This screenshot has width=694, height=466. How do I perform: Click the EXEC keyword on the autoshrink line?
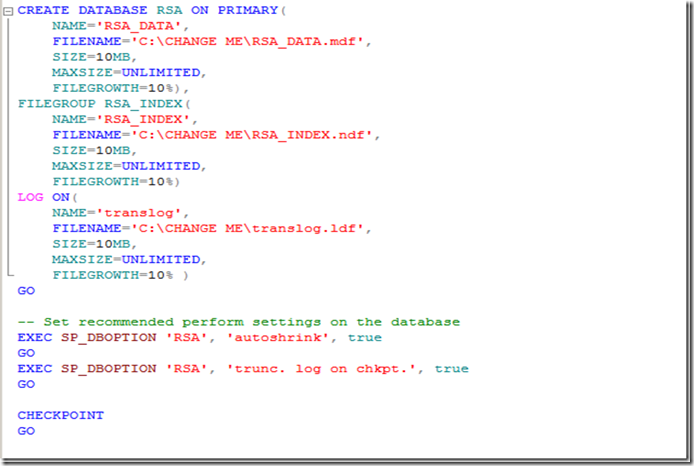[34, 338]
